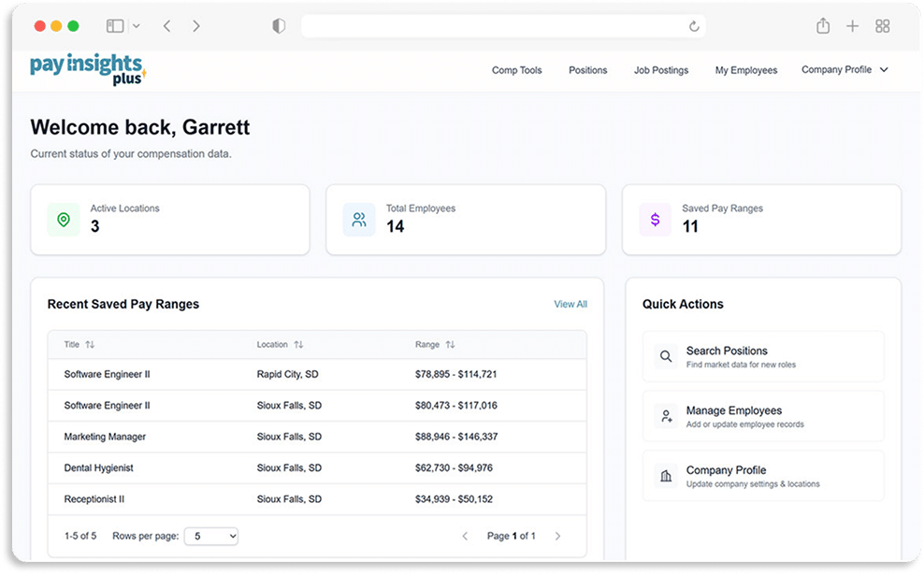Click the range $34,939 - $50,152

pos(454,499)
